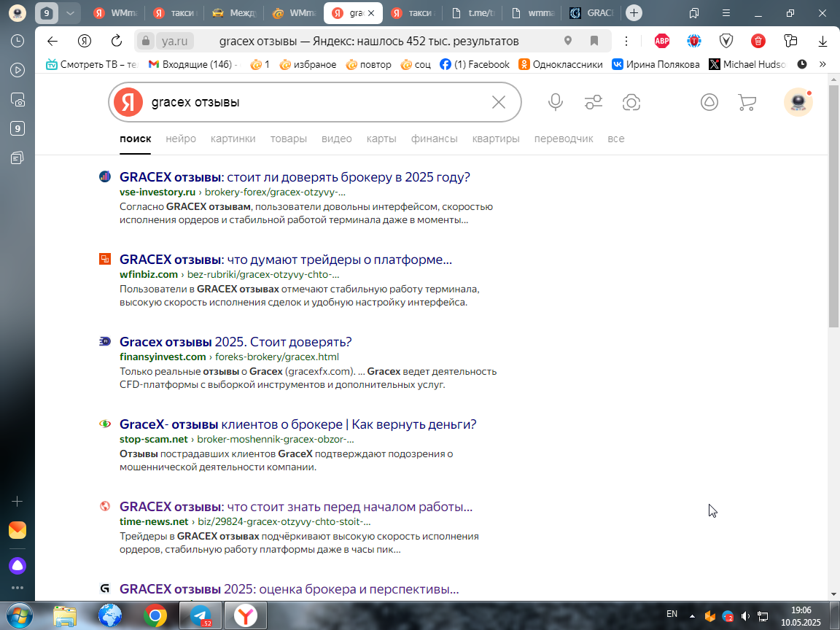Go back with the back arrow
Viewport: 840px width, 630px height.
tap(52, 42)
